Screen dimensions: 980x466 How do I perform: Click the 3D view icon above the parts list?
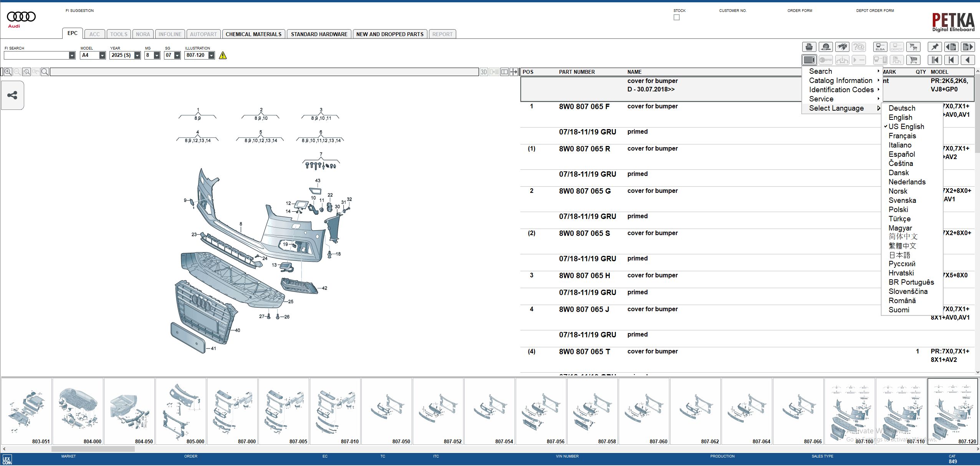click(483, 72)
